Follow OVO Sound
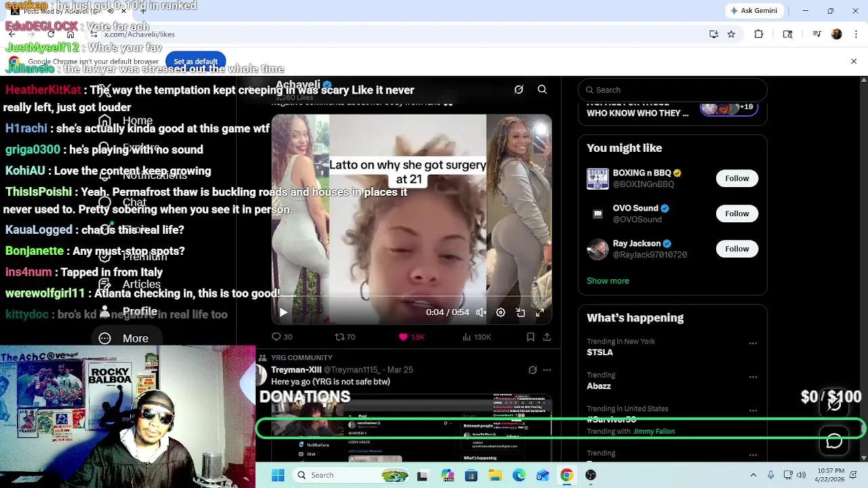The image size is (868, 488). [736, 213]
